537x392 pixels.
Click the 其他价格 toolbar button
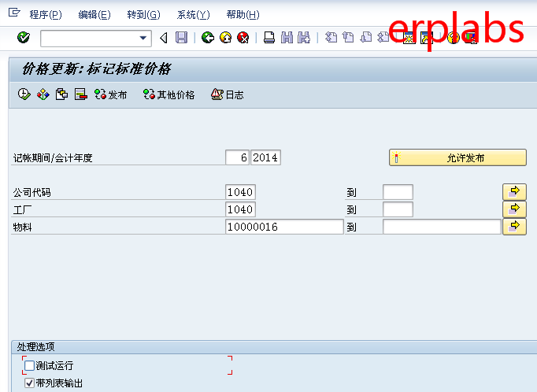click(x=169, y=94)
